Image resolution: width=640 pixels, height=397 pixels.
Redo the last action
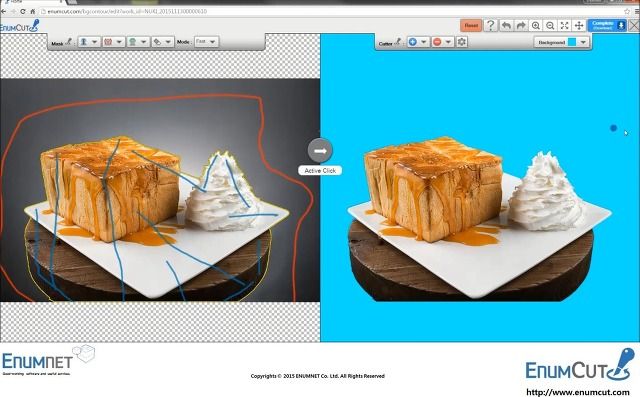521,25
